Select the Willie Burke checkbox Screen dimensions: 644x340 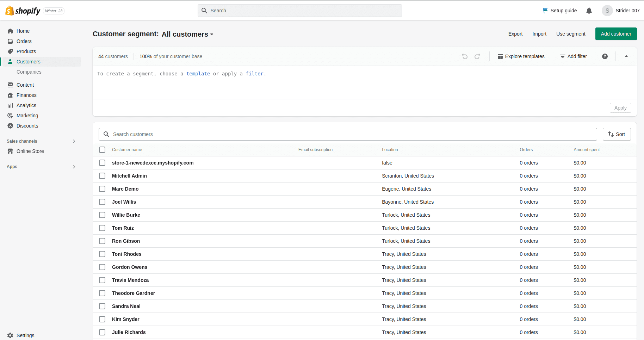[x=102, y=215]
